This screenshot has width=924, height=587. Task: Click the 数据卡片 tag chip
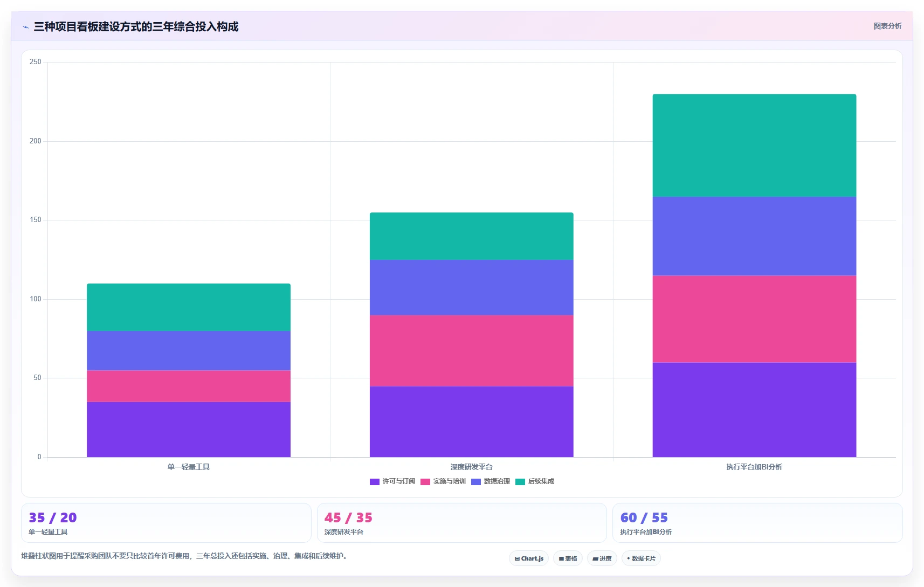(x=641, y=558)
